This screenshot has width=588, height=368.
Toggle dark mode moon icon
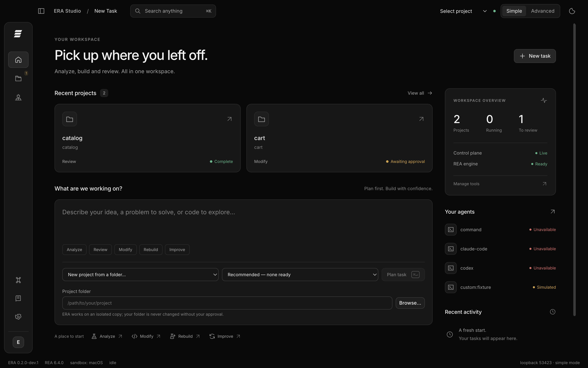point(572,11)
